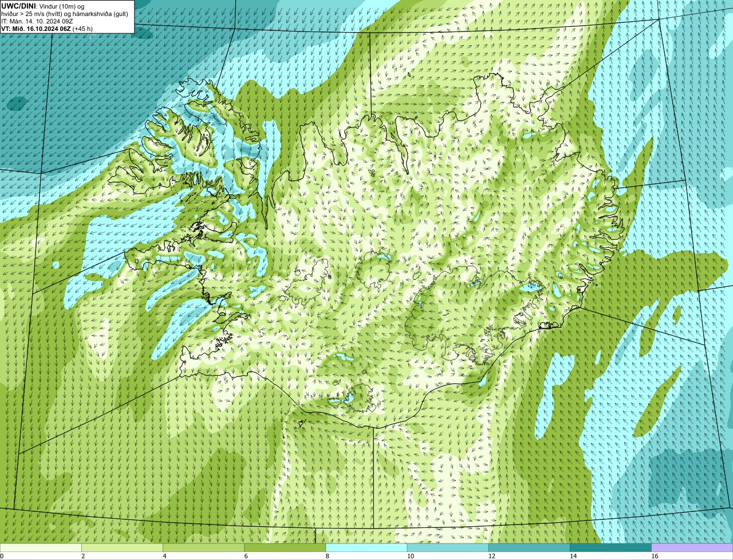Click the legend scale label '0'

(x=2, y=556)
